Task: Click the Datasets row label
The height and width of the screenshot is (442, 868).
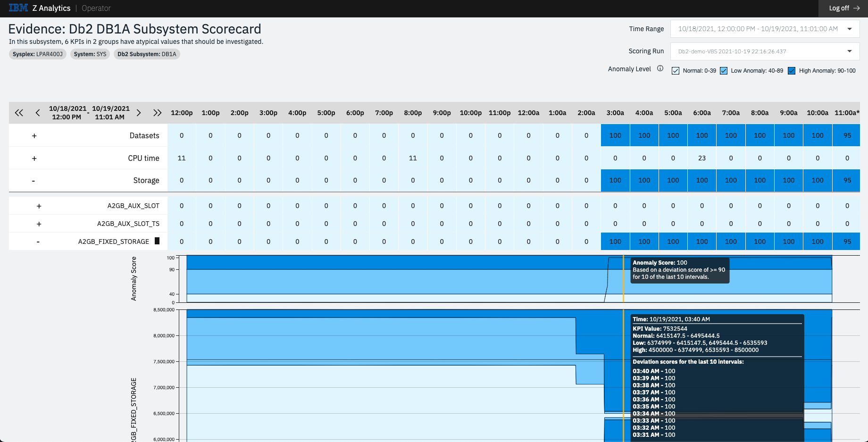Action: pos(144,135)
